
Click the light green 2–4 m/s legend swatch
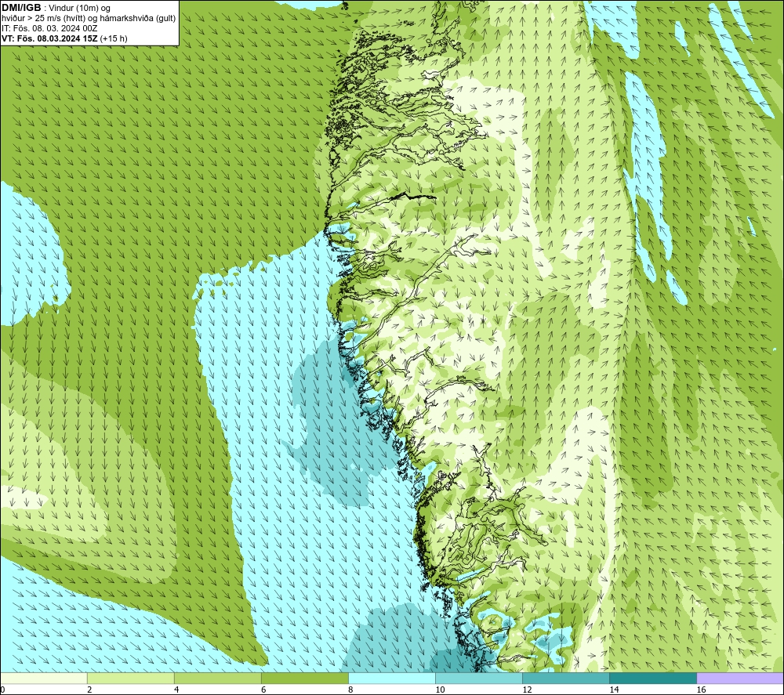click(131, 678)
